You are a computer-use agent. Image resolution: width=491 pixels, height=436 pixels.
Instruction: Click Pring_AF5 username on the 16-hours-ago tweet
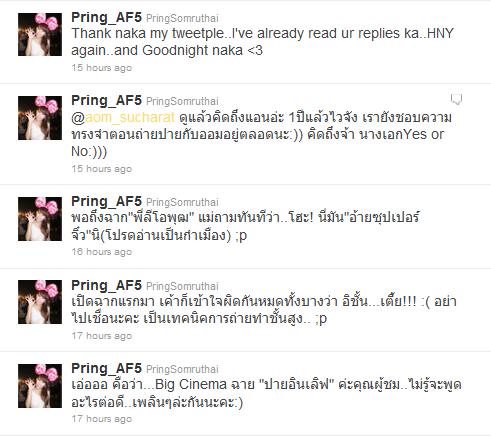pos(107,201)
